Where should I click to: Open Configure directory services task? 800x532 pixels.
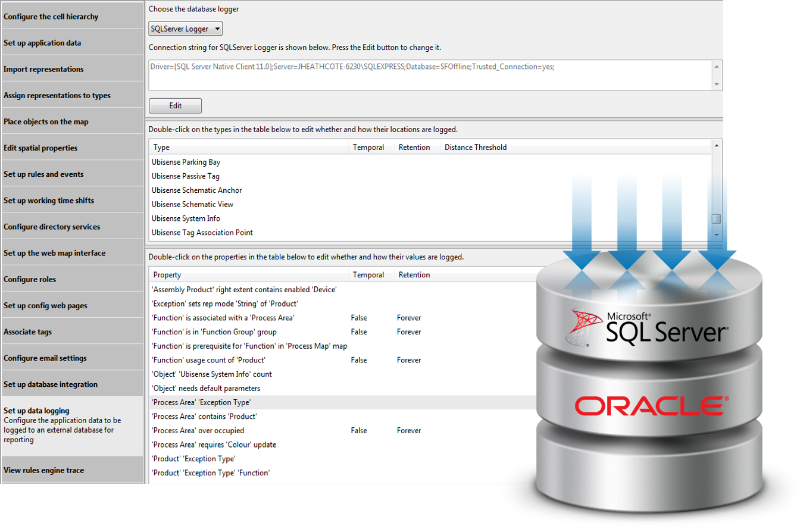point(72,227)
